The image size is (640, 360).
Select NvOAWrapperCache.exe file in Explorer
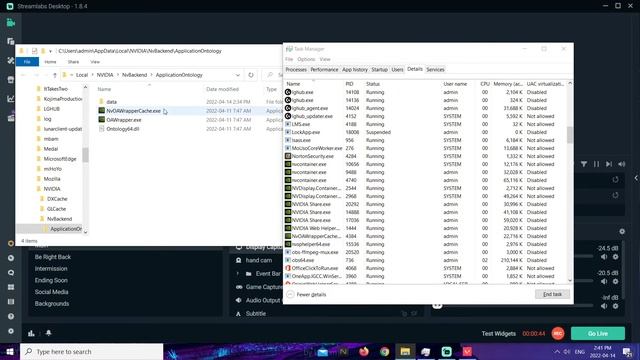click(x=133, y=111)
